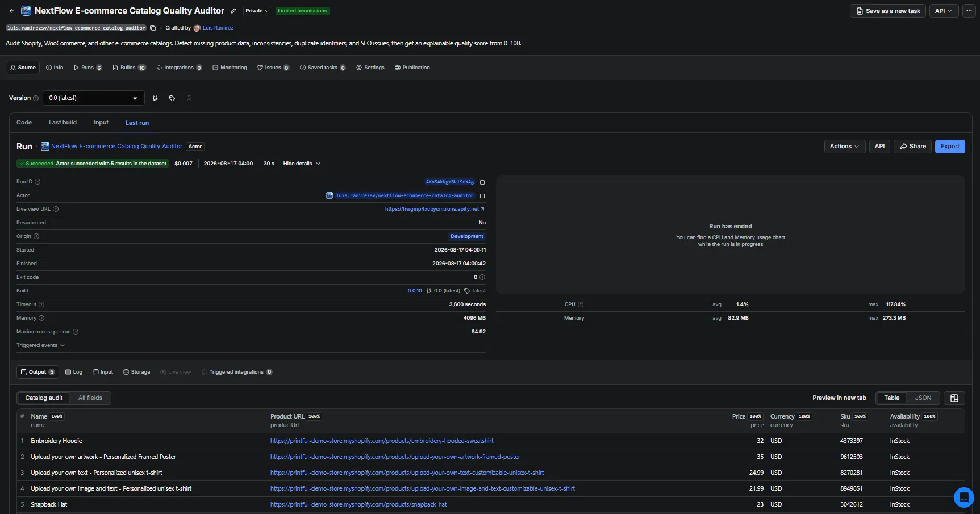The height and width of the screenshot is (514, 980).
Task: Show help for Maximum cost per run
Action: click(x=76, y=332)
